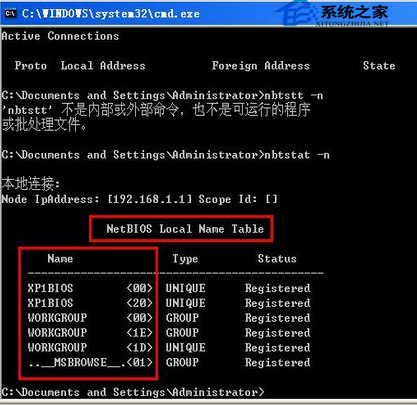Click the WORKGROUP <1D> name entry
This screenshot has height=405, width=417.
click(90, 348)
